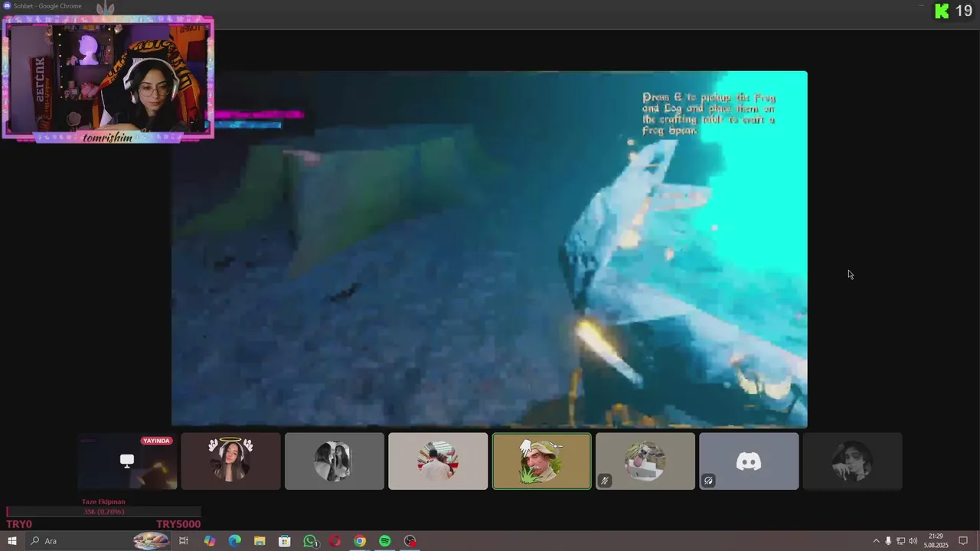Select the default Discord logo participant

749,461
